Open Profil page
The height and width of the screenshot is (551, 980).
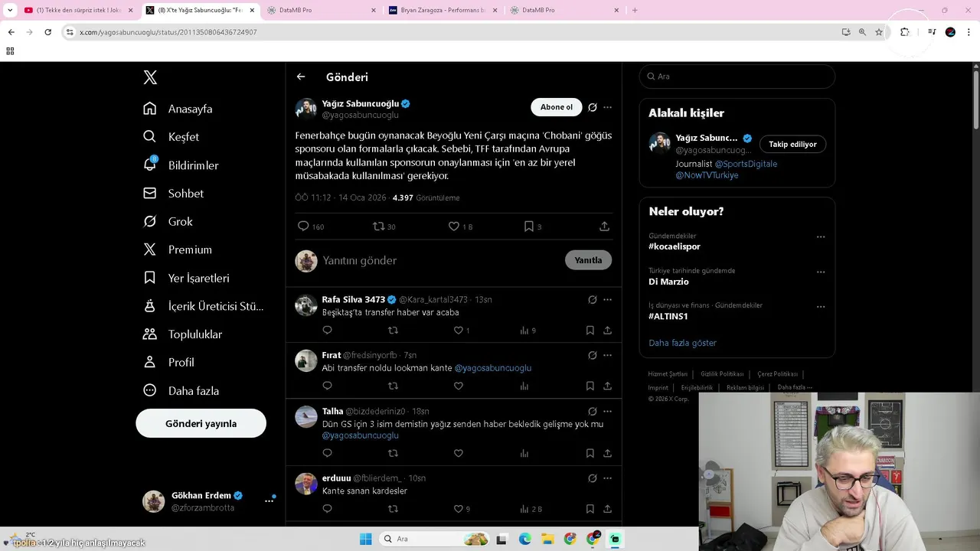pos(168,362)
